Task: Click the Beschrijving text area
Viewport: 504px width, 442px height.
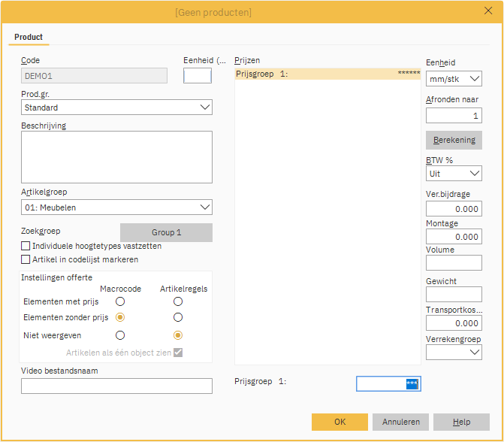Action: pyautogui.click(x=116, y=157)
